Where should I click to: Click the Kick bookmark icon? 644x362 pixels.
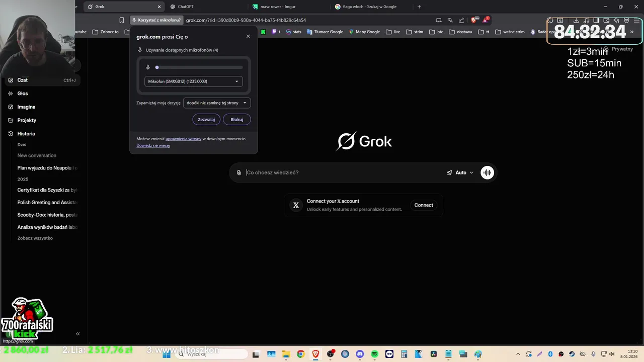point(263,32)
